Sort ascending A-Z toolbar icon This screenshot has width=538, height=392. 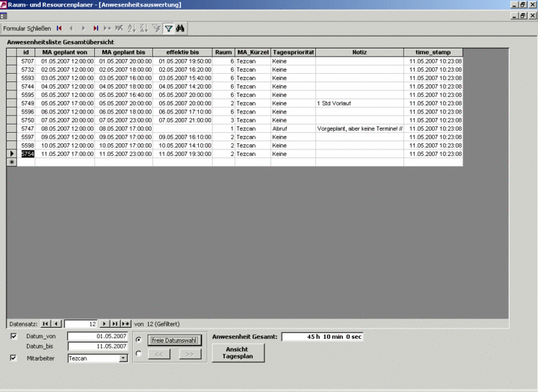coord(132,28)
